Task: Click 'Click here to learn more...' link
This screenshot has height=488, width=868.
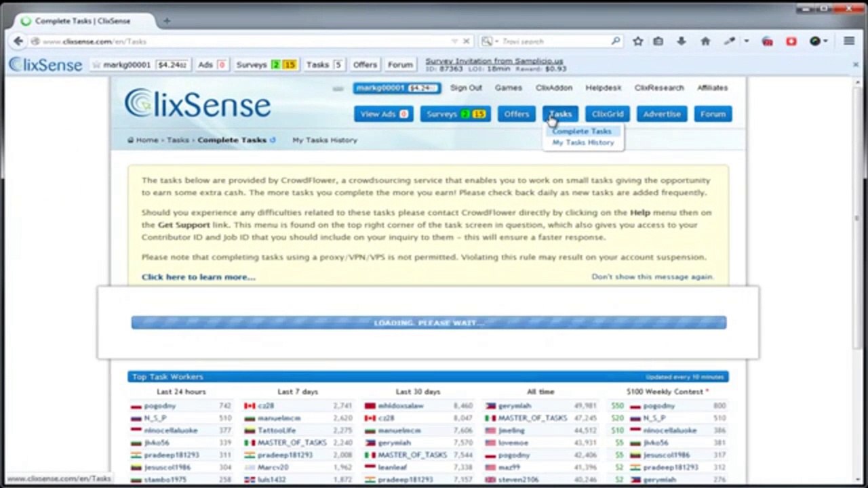Action: click(199, 277)
